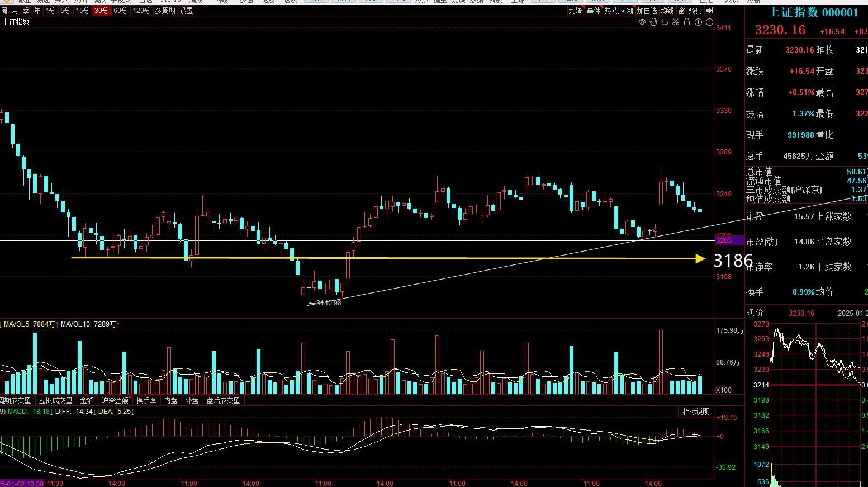Switch to 月 monthly period tab
The image size is (868, 487).
click(x=15, y=11)
